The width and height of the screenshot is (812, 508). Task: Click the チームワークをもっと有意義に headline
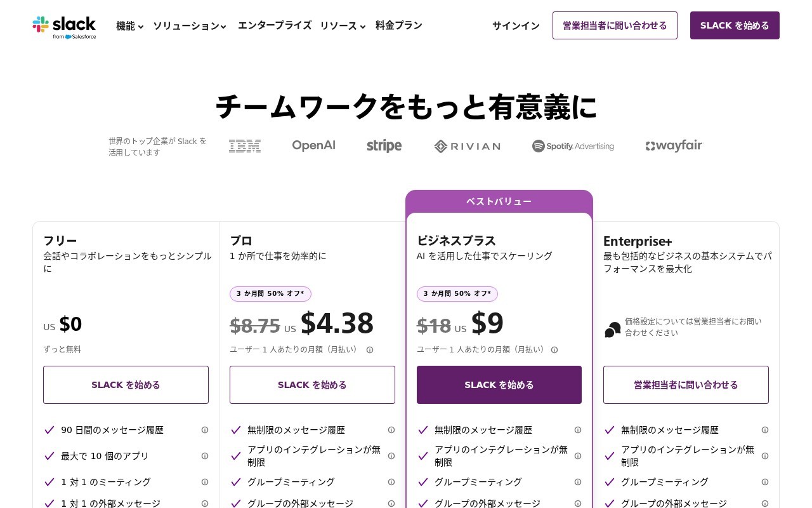(x=406, y=107)
